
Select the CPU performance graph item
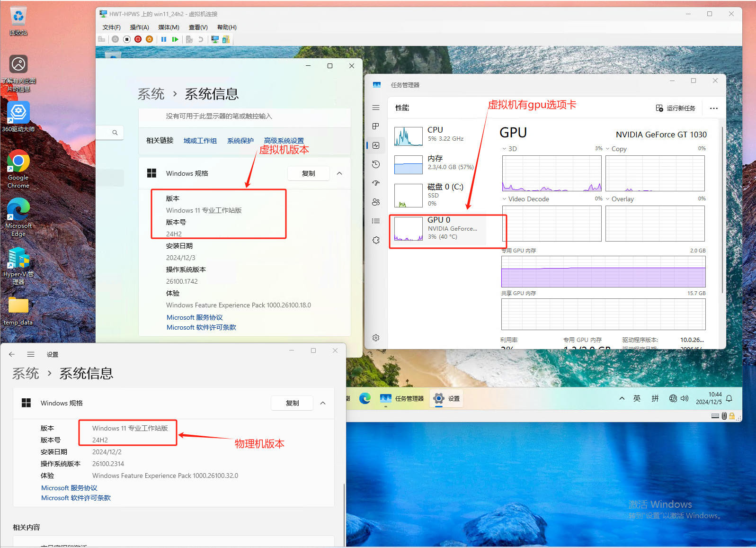point(438,135)
